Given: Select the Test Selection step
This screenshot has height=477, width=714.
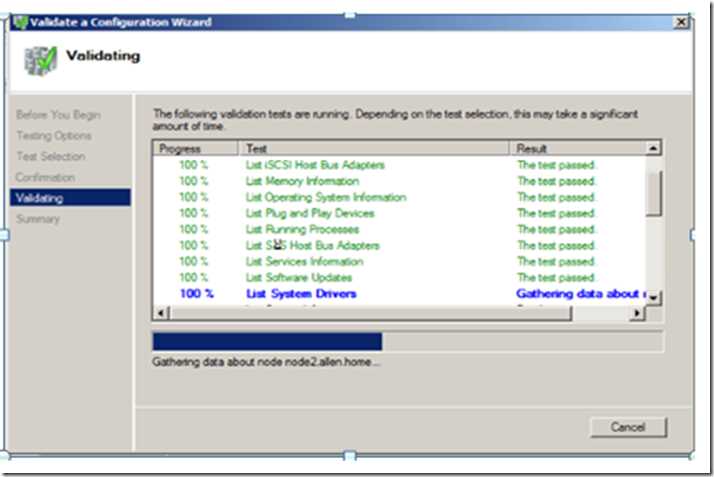Looking at the screenshot, I should 51,157.
